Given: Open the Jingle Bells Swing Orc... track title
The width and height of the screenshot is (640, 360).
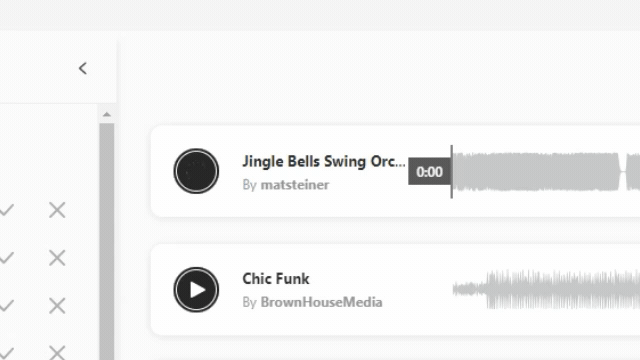Looking at the screenshot, I should tap(324, 161).
